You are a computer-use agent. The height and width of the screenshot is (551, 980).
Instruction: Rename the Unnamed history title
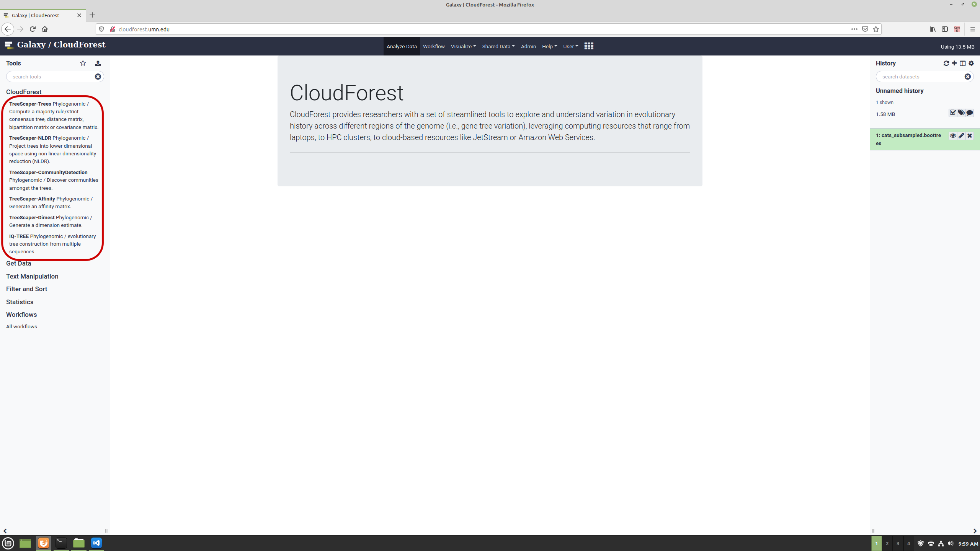[x=900, y=91]
